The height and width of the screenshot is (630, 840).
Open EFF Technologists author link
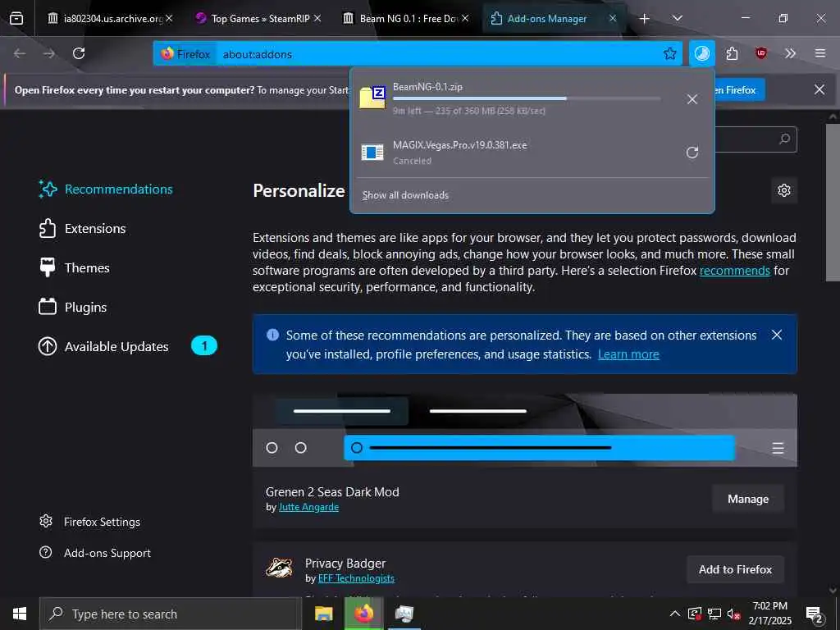356,578
